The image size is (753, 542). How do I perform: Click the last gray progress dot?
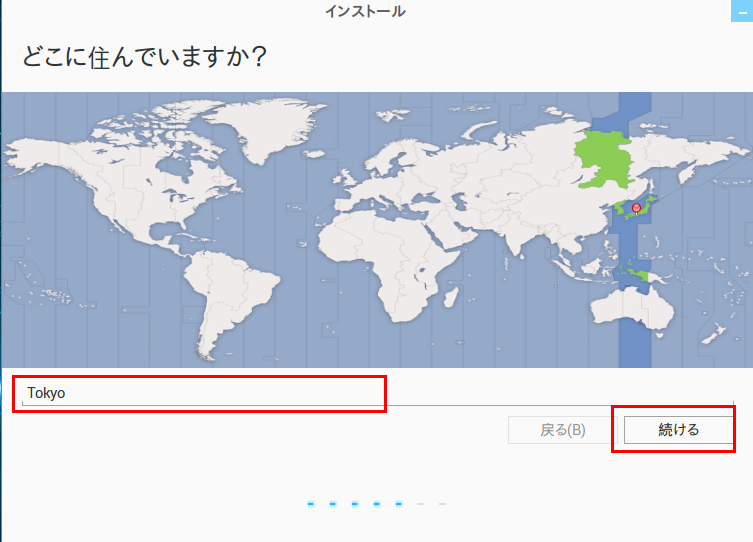[x=443, y=504]
